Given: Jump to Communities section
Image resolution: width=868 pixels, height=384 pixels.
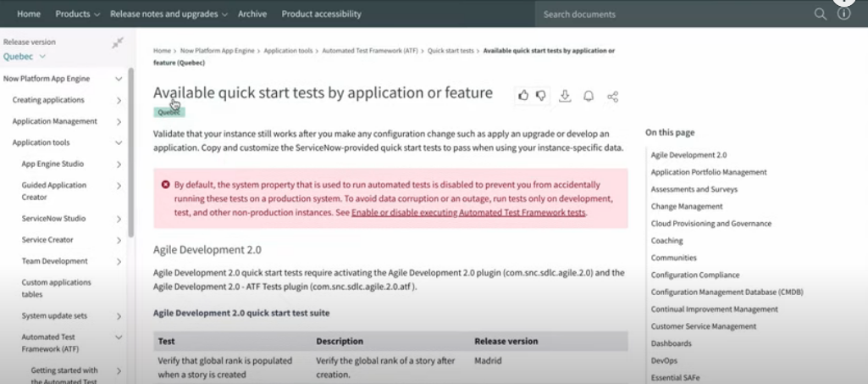Looking at the screenshot, I should click(673, 258).
